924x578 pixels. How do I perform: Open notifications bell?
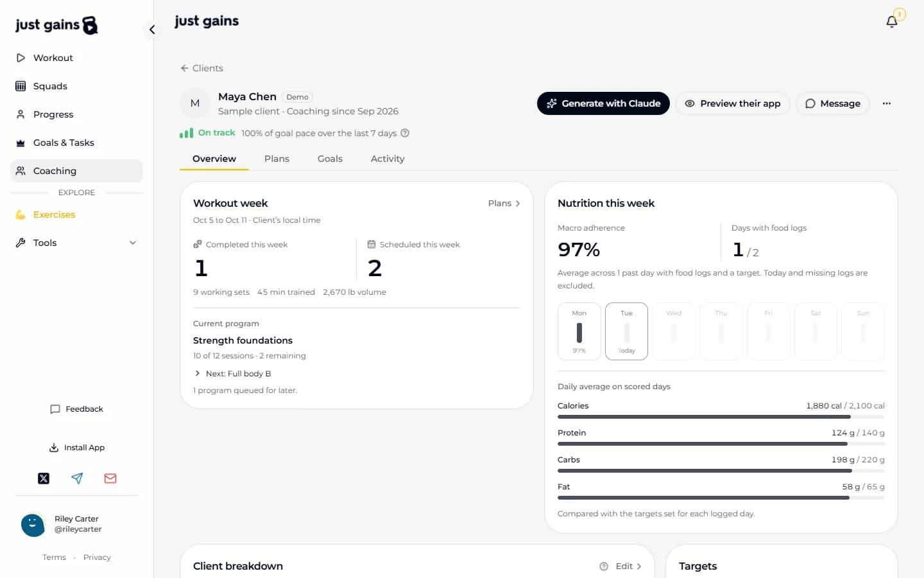point(892,22)
